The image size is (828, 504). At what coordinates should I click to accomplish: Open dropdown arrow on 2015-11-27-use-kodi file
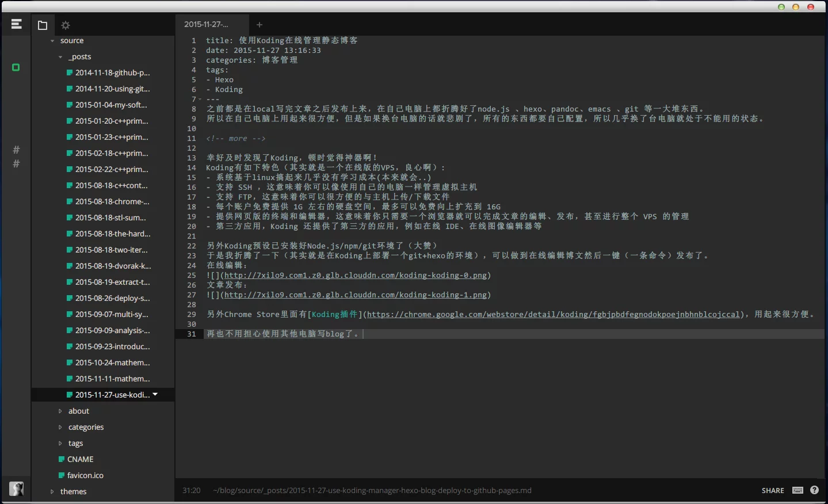[x=155, y=395]
